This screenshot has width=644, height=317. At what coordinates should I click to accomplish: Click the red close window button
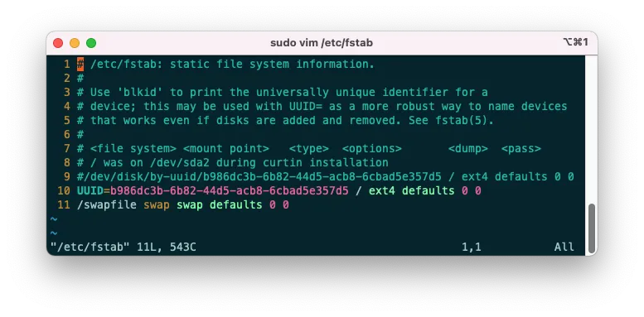point(58,43)
